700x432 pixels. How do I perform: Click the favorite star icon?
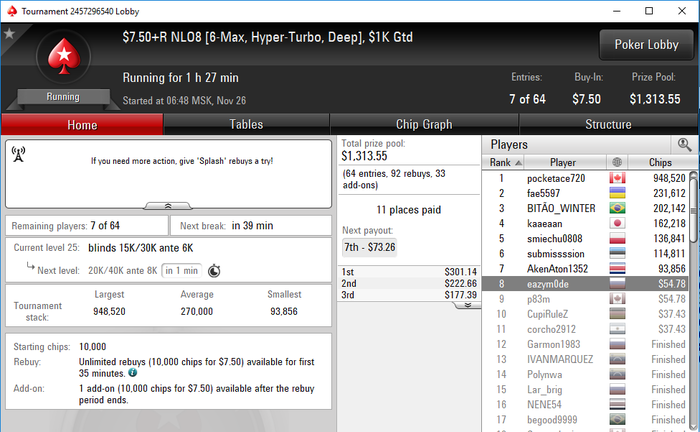click(x=9, y=33)
